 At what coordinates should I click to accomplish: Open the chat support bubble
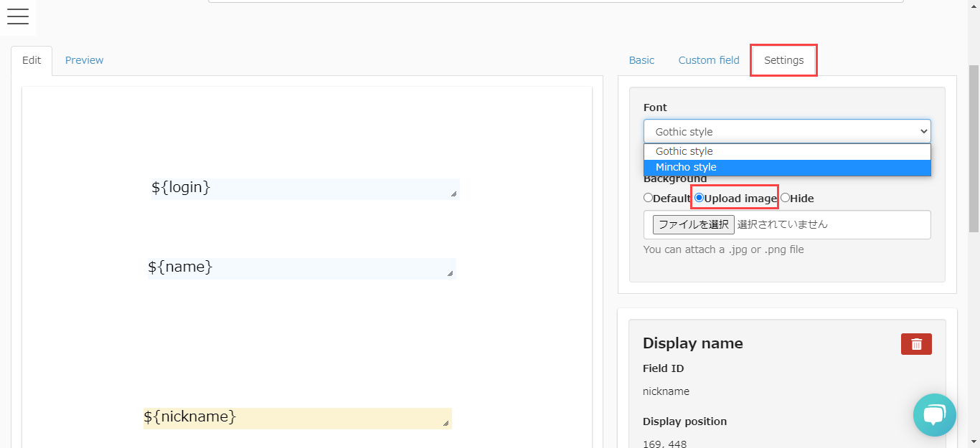[934, 415]
